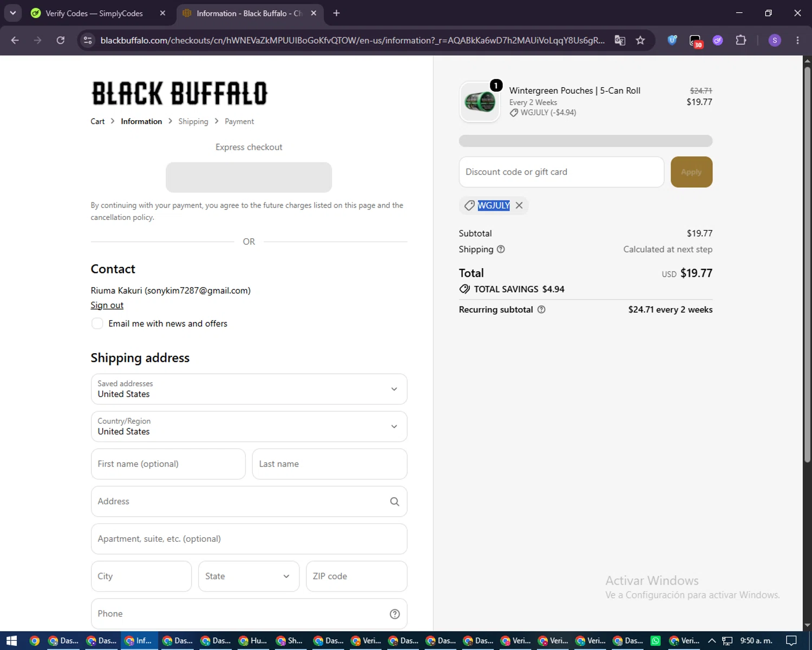Open the Chrome three-dot menu

click(797, 40)
